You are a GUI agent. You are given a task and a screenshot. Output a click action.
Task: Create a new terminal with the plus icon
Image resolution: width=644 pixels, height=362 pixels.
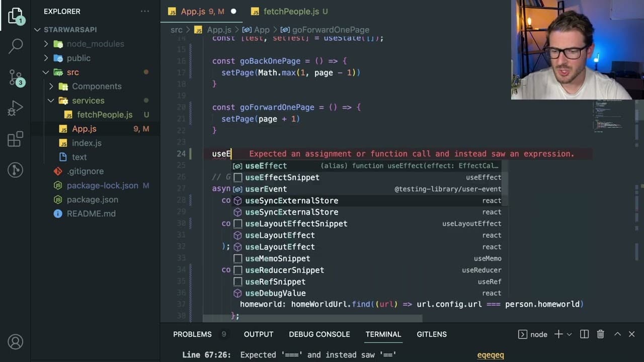[x=558, y=334]
